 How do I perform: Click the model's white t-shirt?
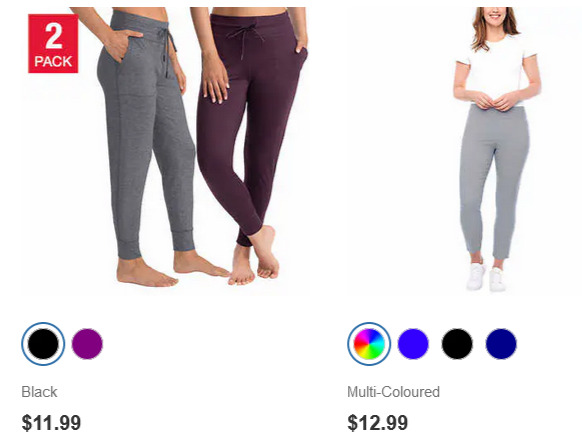[497, 69]
